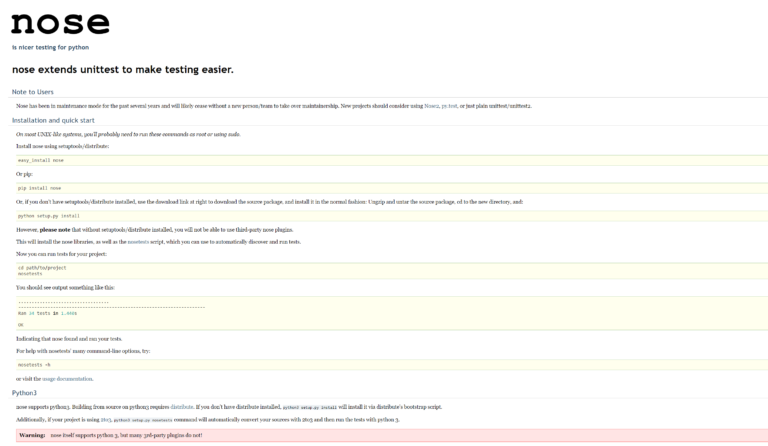Follow the nosetests script link
Image resolution: width=768 pixels, height=446 pixels.
point(138,242)
